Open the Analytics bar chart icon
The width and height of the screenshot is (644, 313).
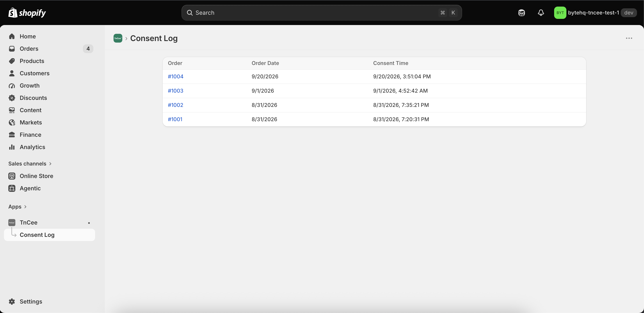tap(12, 147)
